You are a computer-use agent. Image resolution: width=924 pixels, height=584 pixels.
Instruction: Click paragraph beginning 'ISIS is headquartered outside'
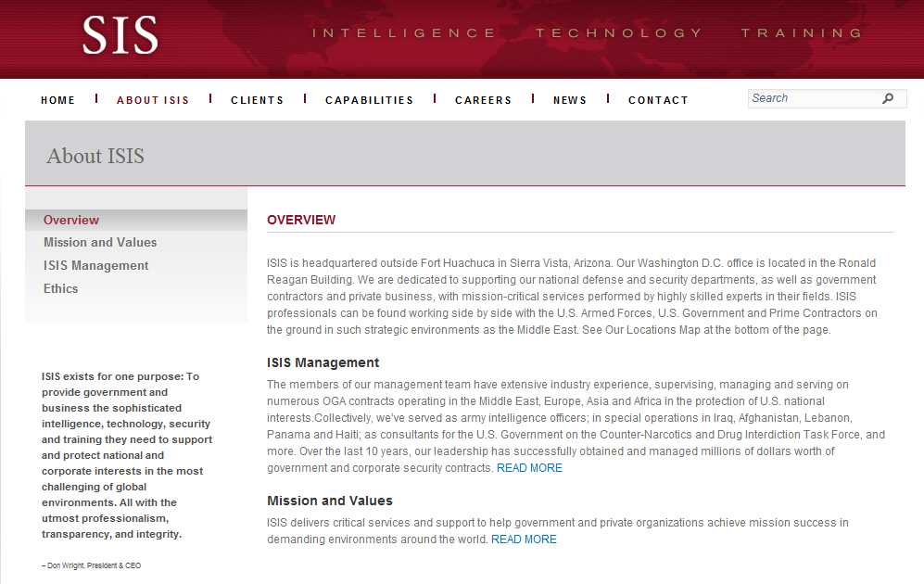pyautogui.click(x=572, y=297)
